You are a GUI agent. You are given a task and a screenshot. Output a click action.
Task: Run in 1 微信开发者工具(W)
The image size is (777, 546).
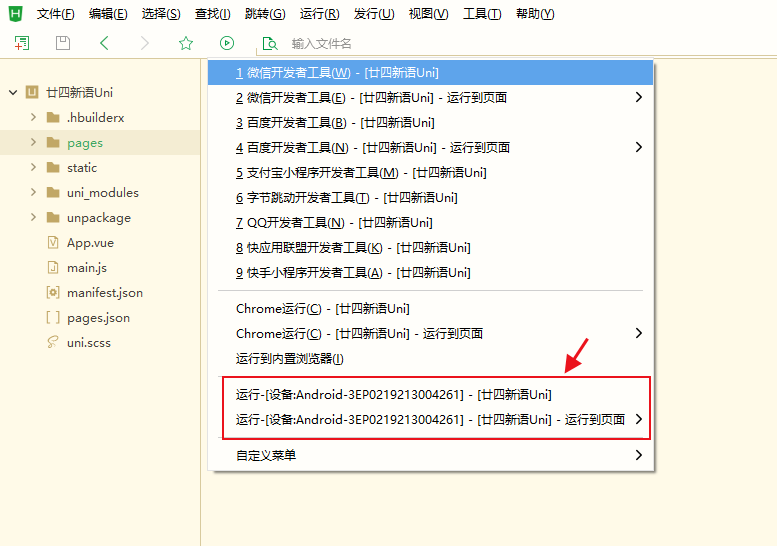click(431, 72)
